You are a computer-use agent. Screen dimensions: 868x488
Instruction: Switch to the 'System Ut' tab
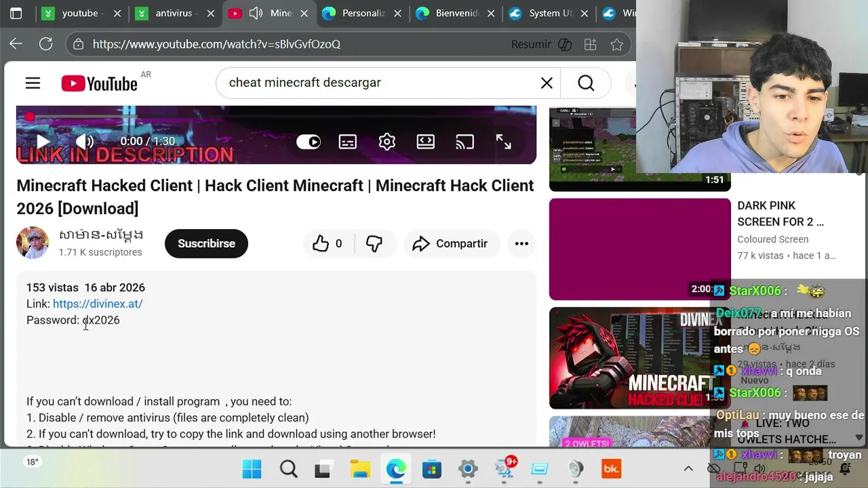coord(550,13)
